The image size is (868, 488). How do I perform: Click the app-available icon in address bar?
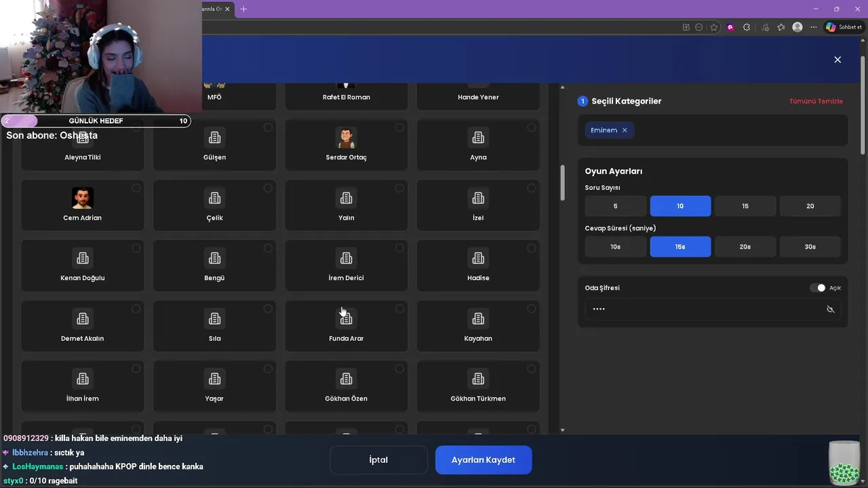686,27
